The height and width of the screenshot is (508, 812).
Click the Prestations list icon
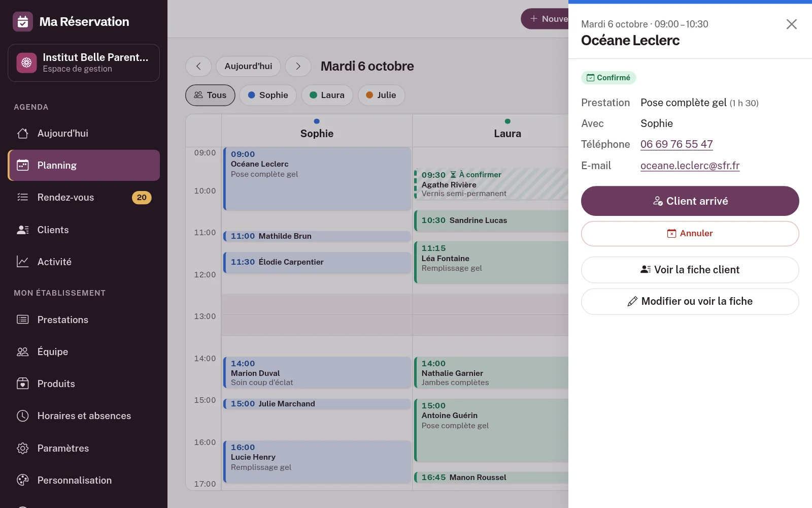pos(23,320)
